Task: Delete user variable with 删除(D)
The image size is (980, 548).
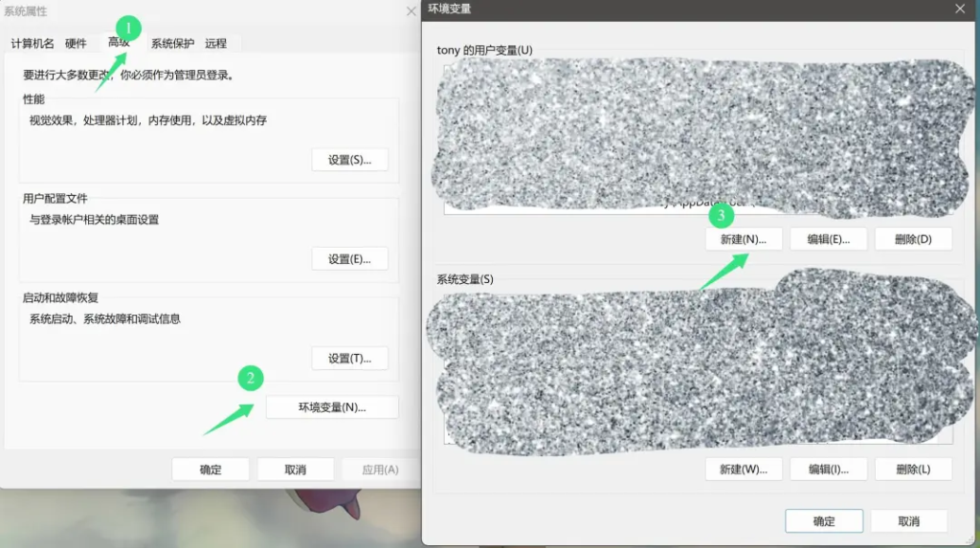Action: (x=914, y=239)
